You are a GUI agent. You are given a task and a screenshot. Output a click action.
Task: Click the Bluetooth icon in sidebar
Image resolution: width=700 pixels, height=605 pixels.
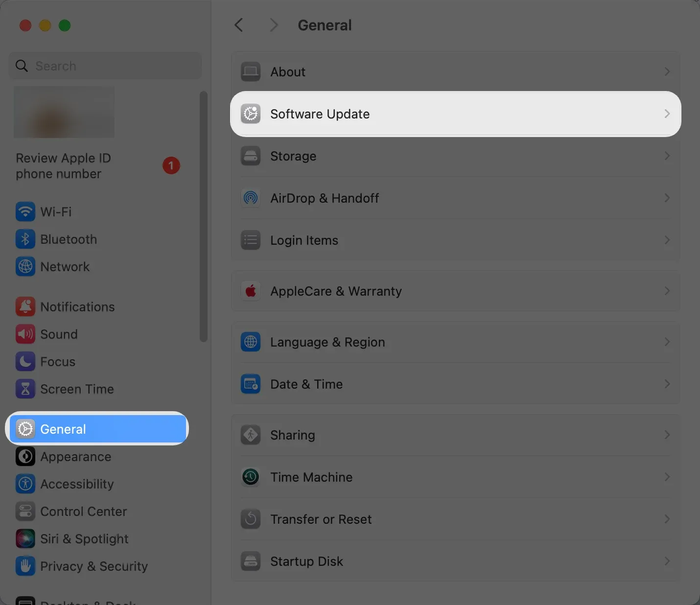point(25,239)
